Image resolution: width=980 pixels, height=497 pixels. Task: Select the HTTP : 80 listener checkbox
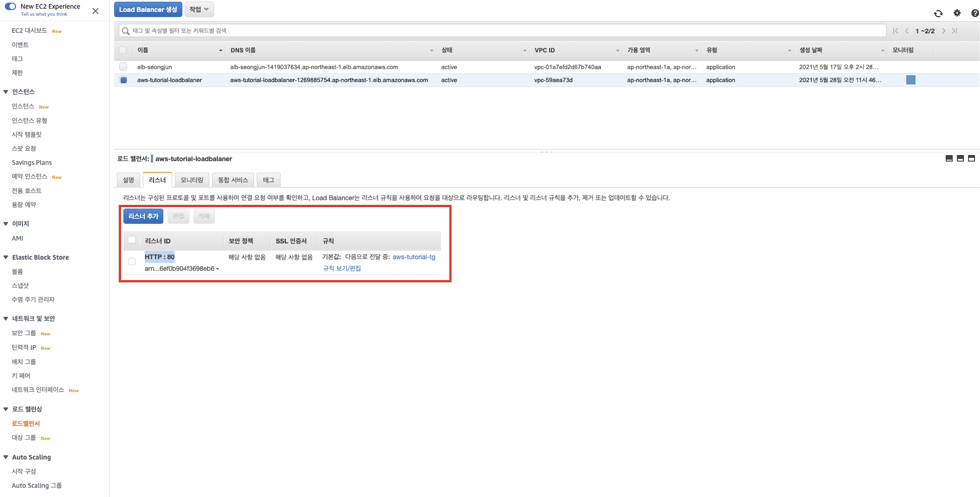pos(131,262)
